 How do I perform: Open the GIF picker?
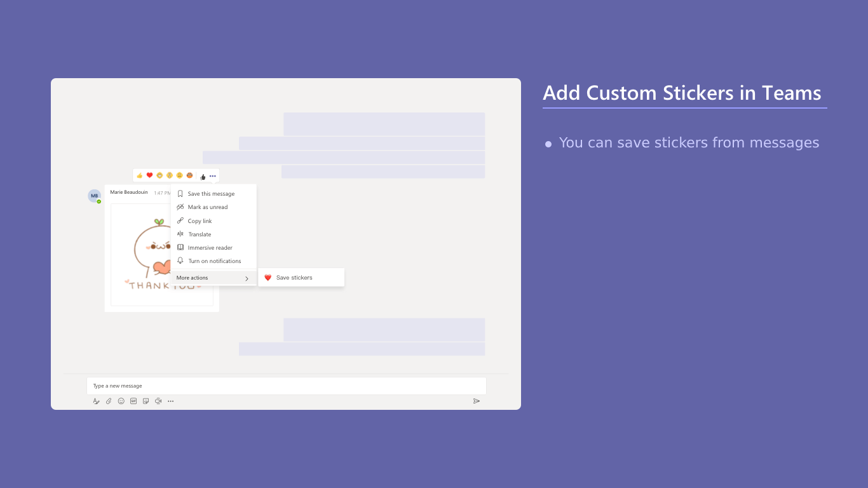[133, 401]
